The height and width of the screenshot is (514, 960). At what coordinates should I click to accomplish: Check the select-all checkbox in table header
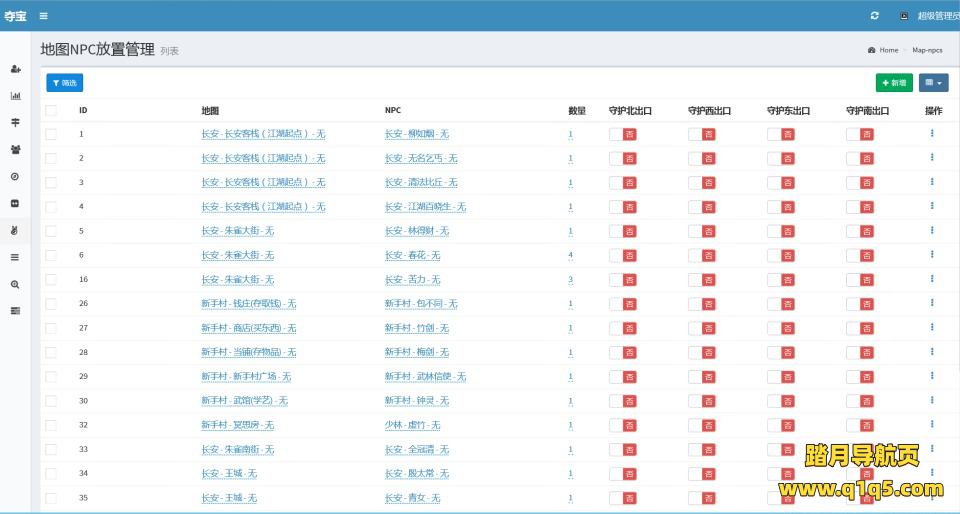[x=51, y=110]
